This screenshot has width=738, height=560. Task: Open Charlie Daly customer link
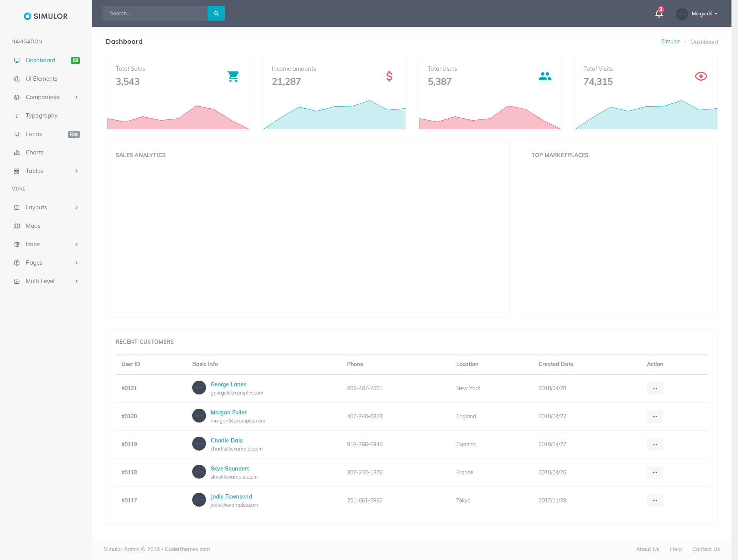pos(226,441)
